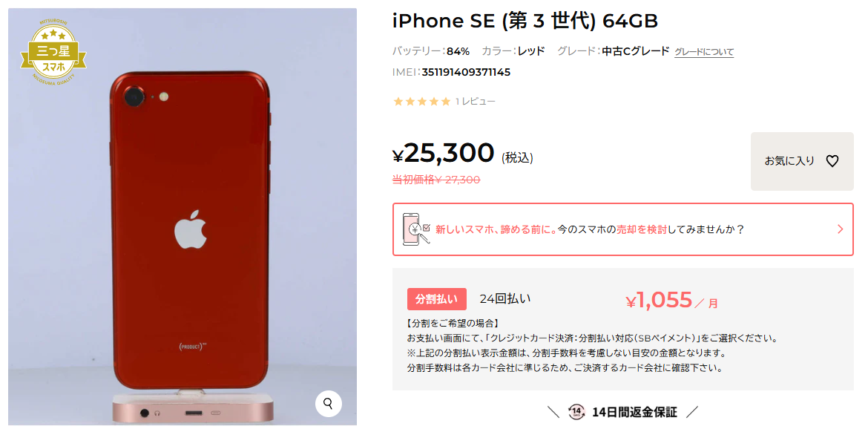The height and width of the screenshot is (432, 868).
Task: Open the 売却を検討 trade-in banner
Action: (622, 229)
